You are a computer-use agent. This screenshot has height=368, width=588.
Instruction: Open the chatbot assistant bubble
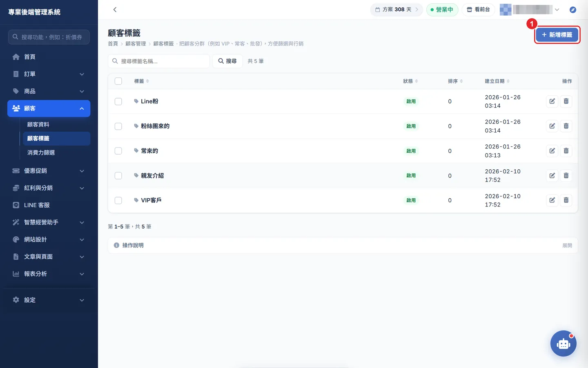(x=563, y=343)
